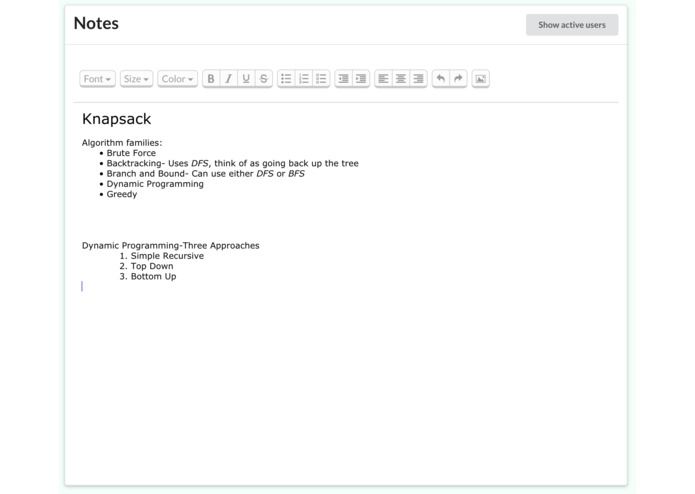695x494 pixels.
Task: Click the Notes panel title
Action: [96, 23]
